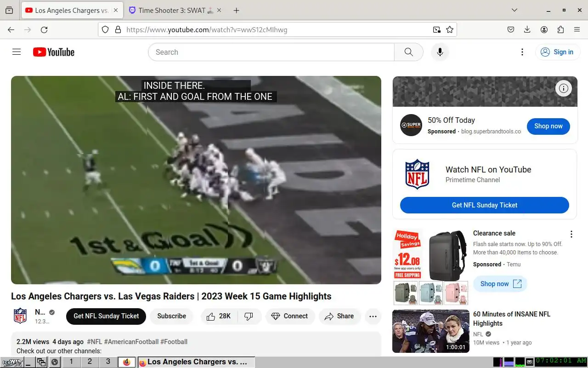Click the search magnifier button

pyautogui.click(x=408, y=52)
